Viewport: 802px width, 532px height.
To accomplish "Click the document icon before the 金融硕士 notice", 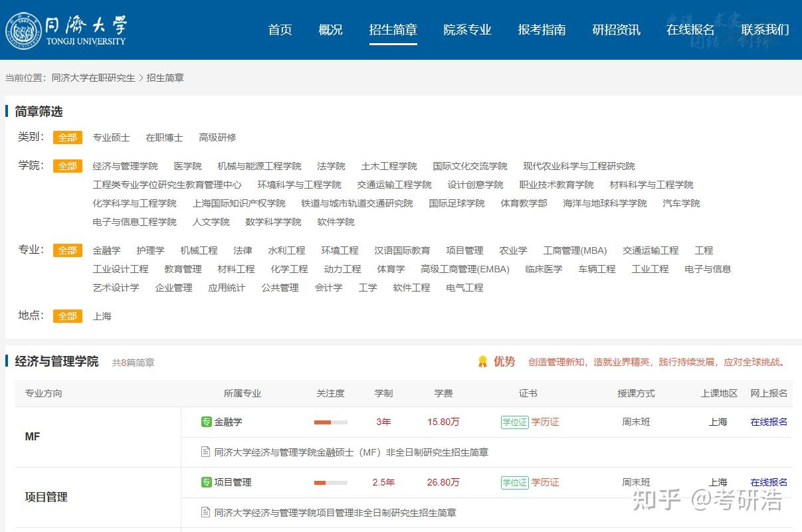I will tap(205, 452).
